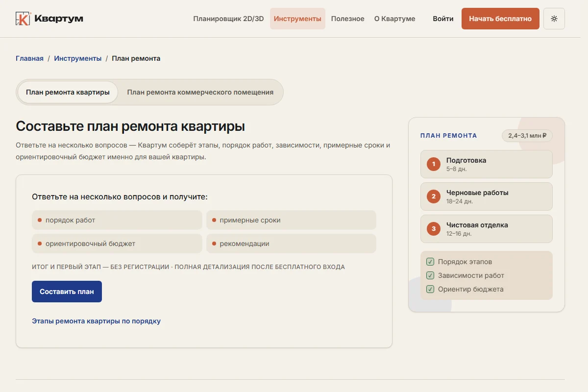The image size is (588, 392).
Task: Click the Чистовая отделка stage card
Action: tap(487, 229)
